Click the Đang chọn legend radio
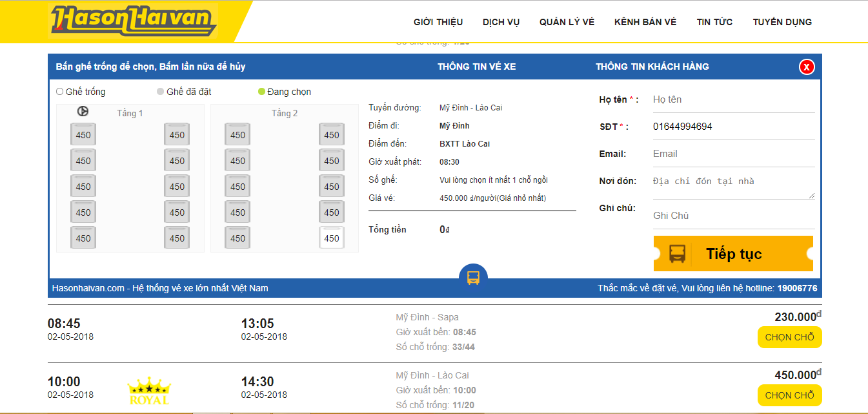Viewport: 868px width, 414px height. tap(261, 92)
